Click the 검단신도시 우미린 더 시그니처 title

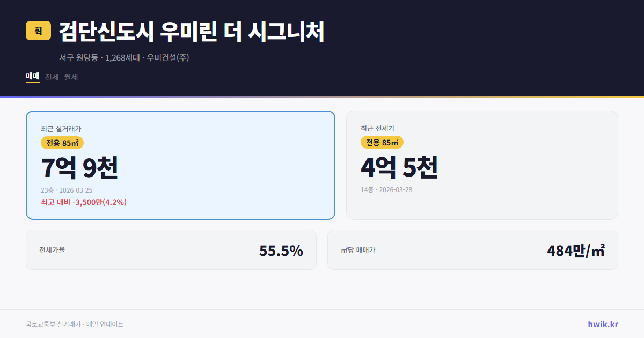(191, 33)
